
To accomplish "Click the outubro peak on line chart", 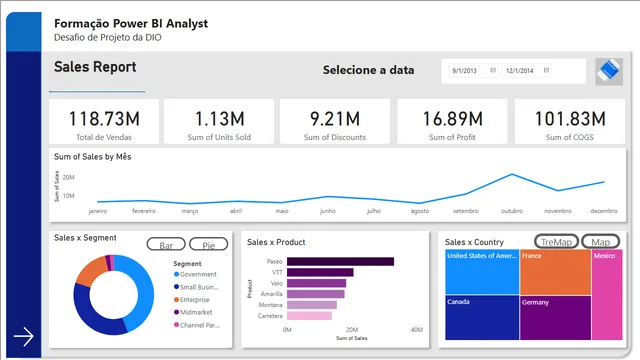I will coord(512,175).
